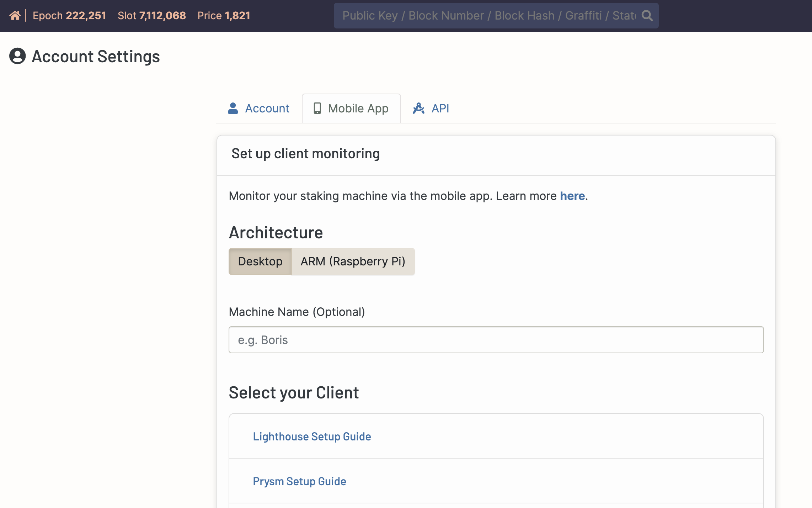812x508 pixels.
Task: Switch to the Mobile App tab
Action: 358,108
